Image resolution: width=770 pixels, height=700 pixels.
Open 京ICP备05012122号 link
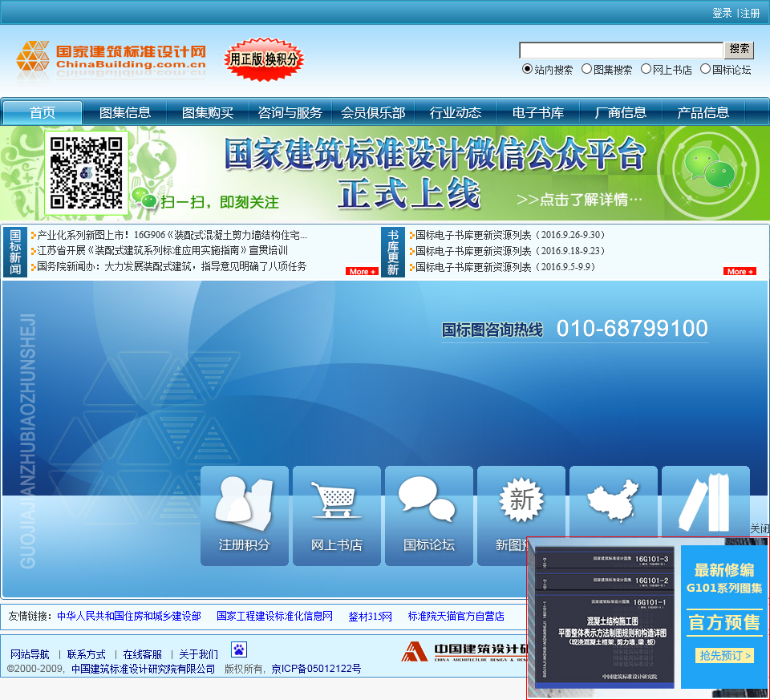point(316,669)
